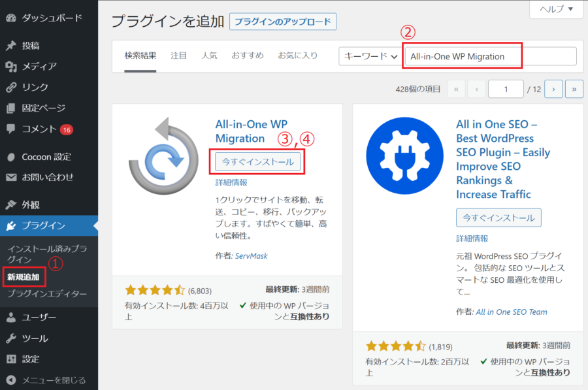
Task: Click the 有効インストール数: 4百万以上 text
Action: [176, 311]
